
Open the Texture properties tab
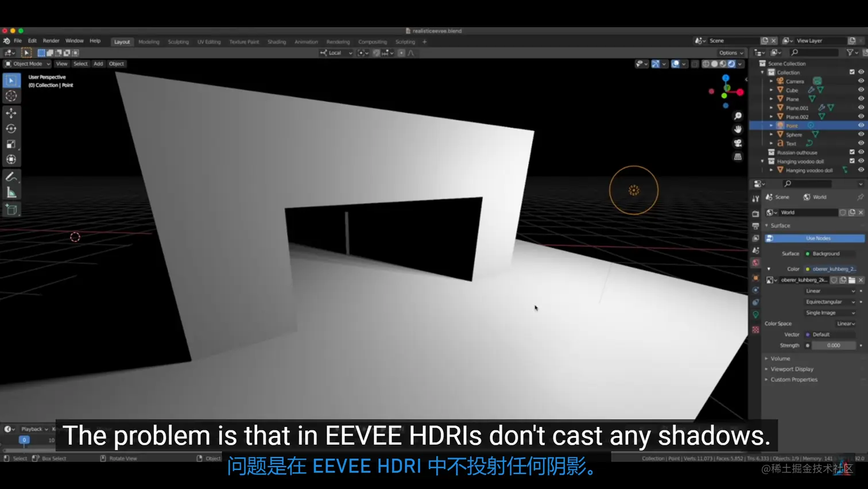[755, 330]
